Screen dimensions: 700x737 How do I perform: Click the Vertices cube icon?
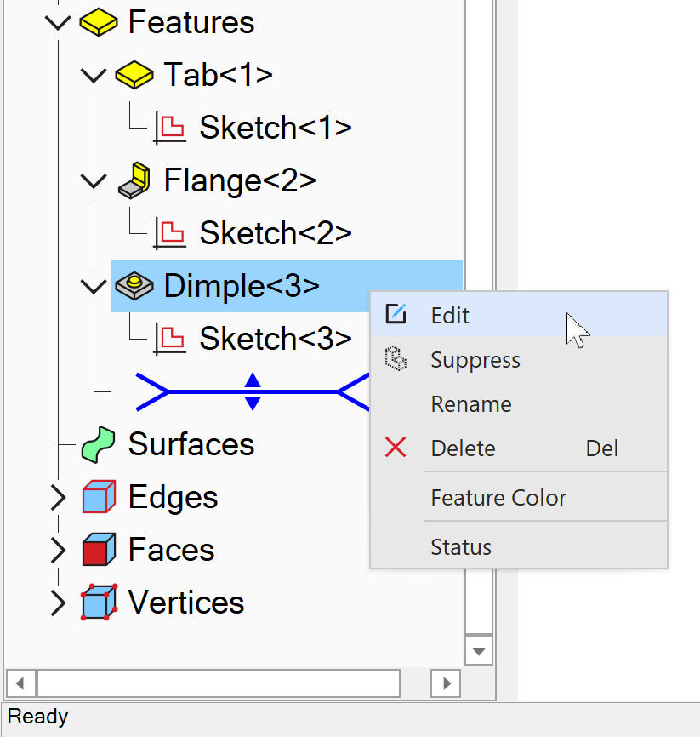[98, 603]
